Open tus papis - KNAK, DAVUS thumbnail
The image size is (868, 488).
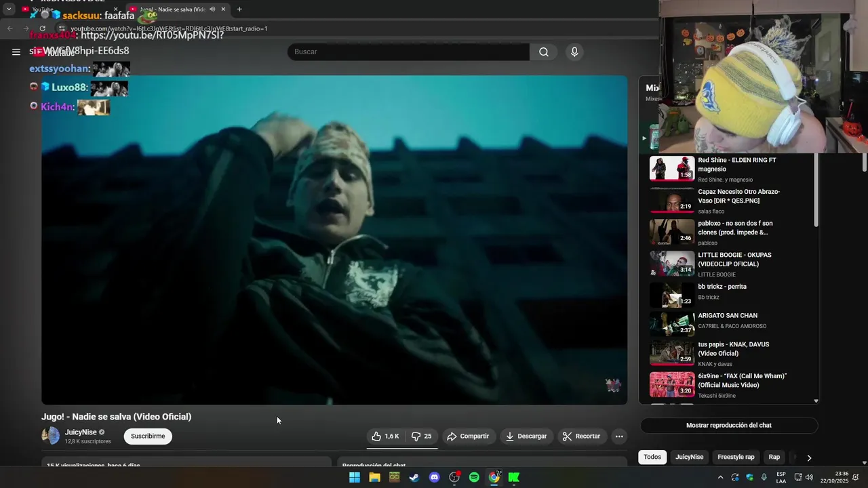click(x=672, y=352)
